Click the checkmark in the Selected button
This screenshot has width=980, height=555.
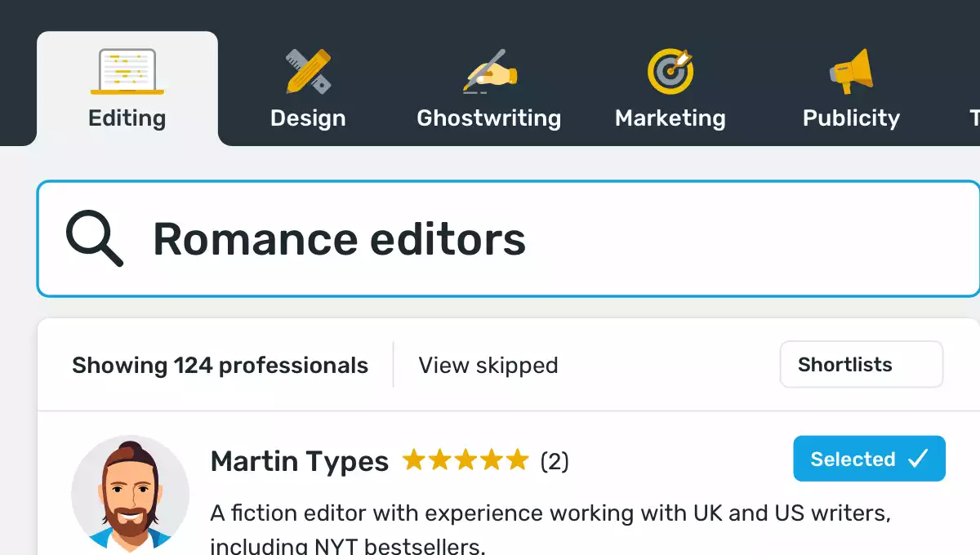(918, 459)
